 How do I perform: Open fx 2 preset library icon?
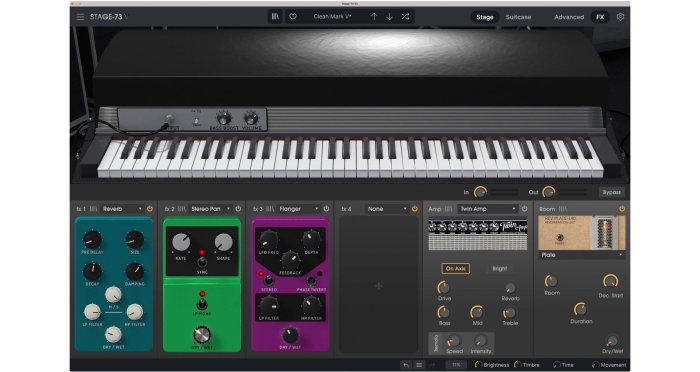(182, 209)
